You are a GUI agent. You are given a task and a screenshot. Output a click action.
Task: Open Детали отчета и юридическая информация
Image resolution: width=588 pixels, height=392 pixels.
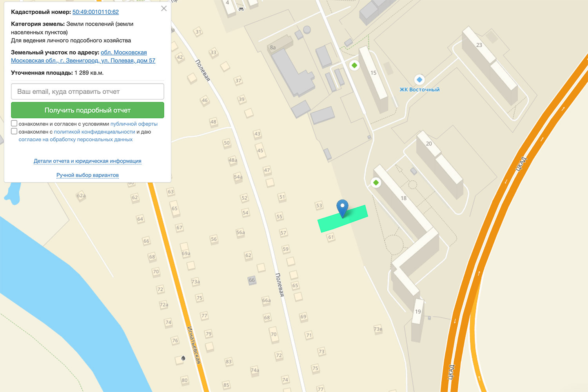coord(87,161)
